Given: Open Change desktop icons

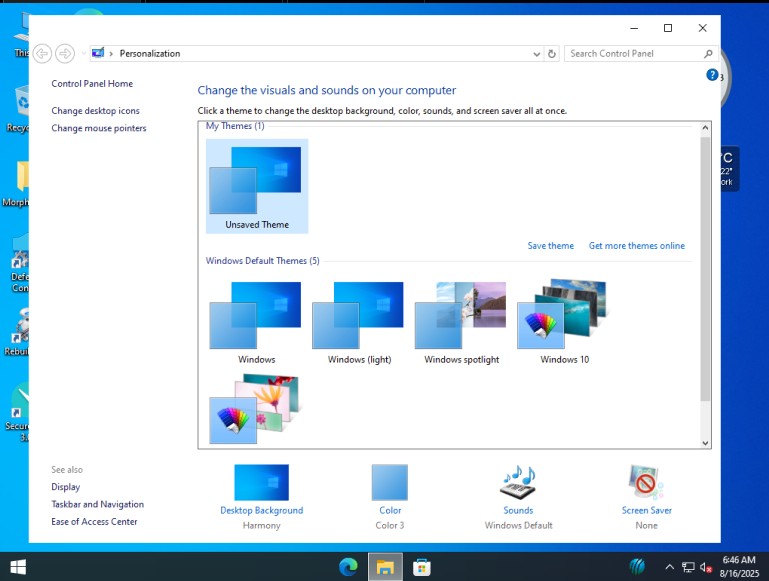Looking at the screenshot, I should point(95,110).
